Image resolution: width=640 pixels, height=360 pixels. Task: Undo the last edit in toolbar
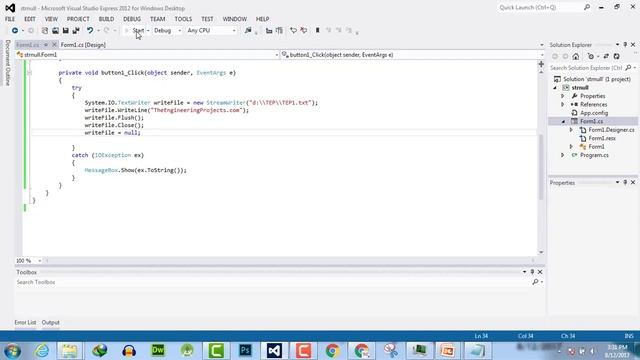click(90, 31)
